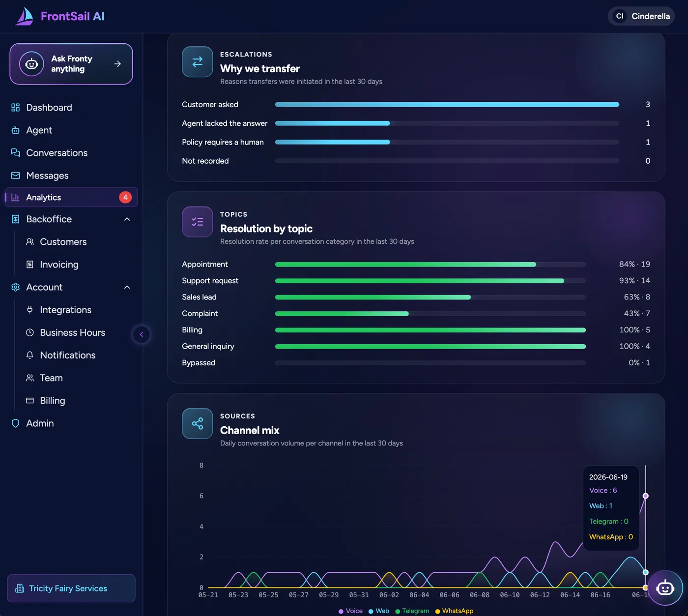Click the Customers people icon

30,242
